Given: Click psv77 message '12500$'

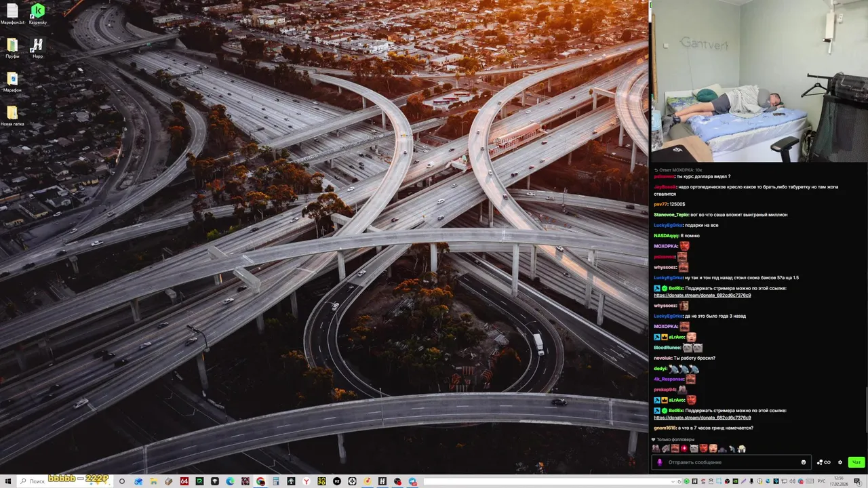Looking at the screenshot, I should pyautogui.click(x=677, y=204).
